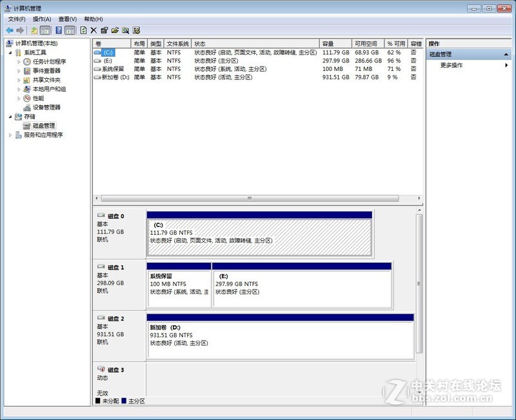Open 设备管理器 in the tree
This screenshot has width=516, height=420.
[x=46, y=107]
